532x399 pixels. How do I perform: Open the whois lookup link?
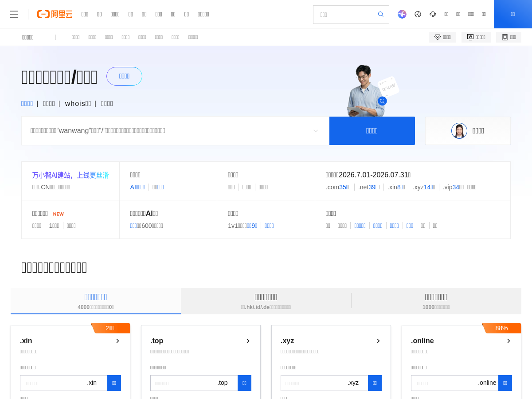(x=78, y=103)
